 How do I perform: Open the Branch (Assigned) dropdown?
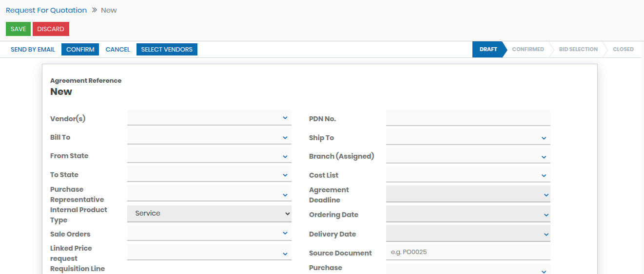tap(544, 157)
